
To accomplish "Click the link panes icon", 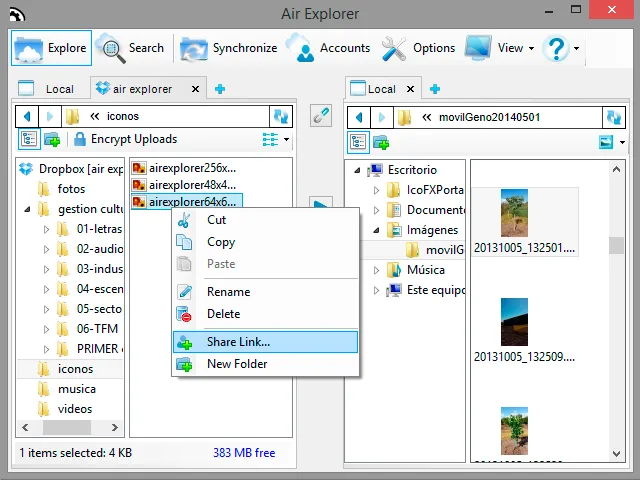I will click(x=321, y=116).
